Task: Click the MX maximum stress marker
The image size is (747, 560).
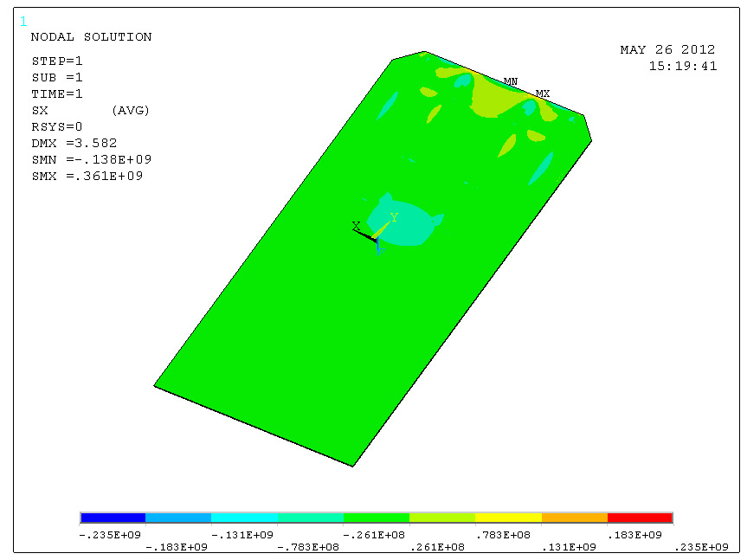Action: (x=542, y=93)
